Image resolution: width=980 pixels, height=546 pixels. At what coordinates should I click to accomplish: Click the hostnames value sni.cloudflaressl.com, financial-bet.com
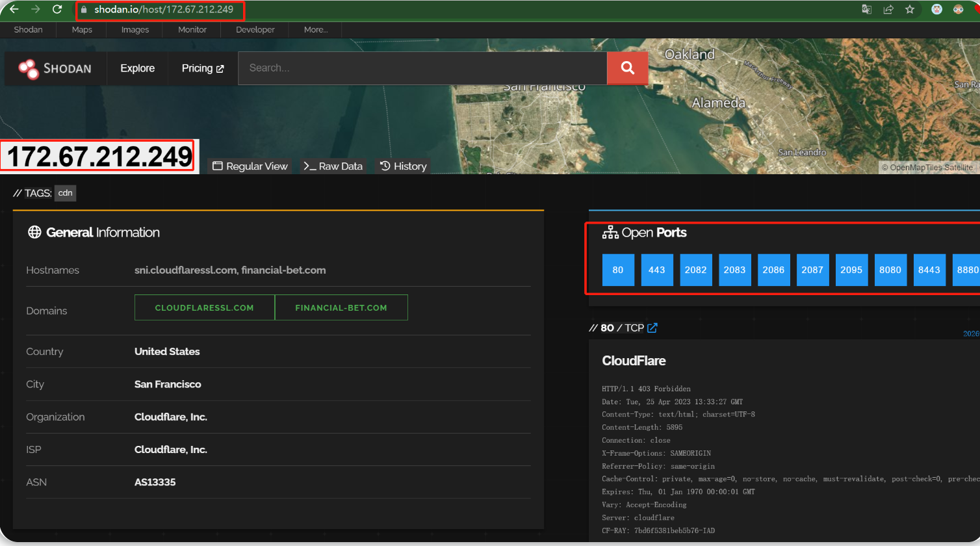[230, 270]
